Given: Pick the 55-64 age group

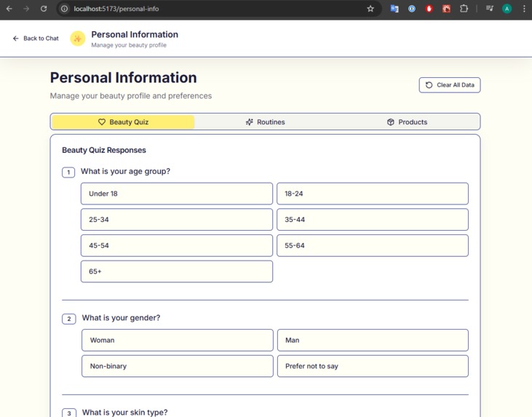Looking at the screenshot, I should tap(373, 245).
